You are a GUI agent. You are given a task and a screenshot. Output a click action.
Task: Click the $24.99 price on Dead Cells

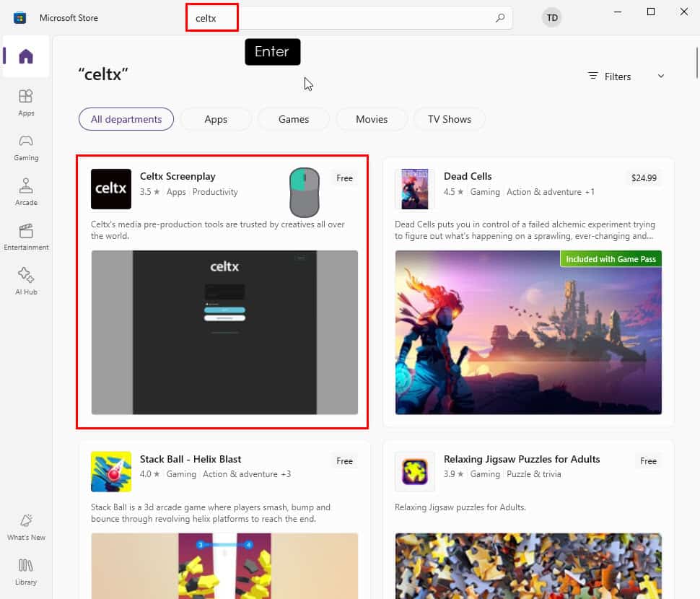tap(644, 178)
